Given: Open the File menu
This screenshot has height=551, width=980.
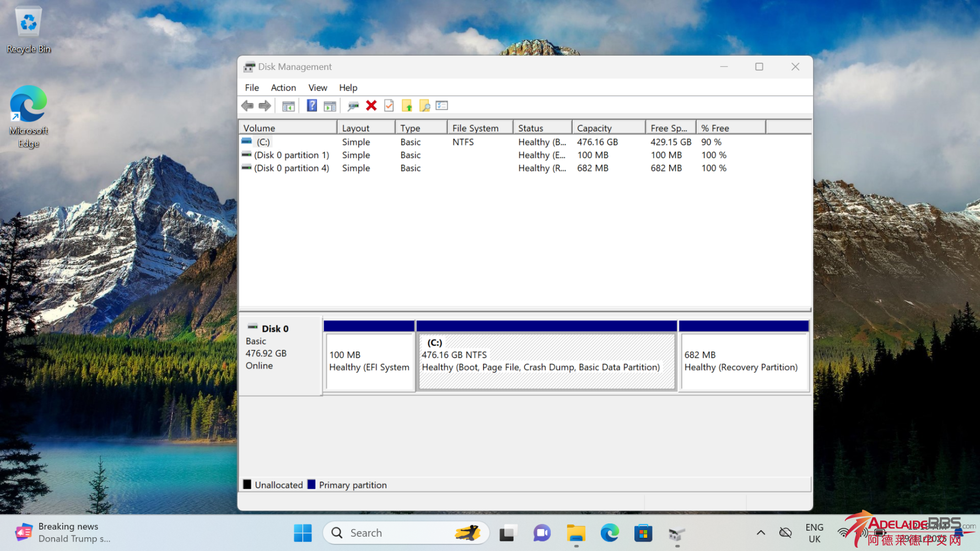Looking at the screenshot, I should click(252, 88).
